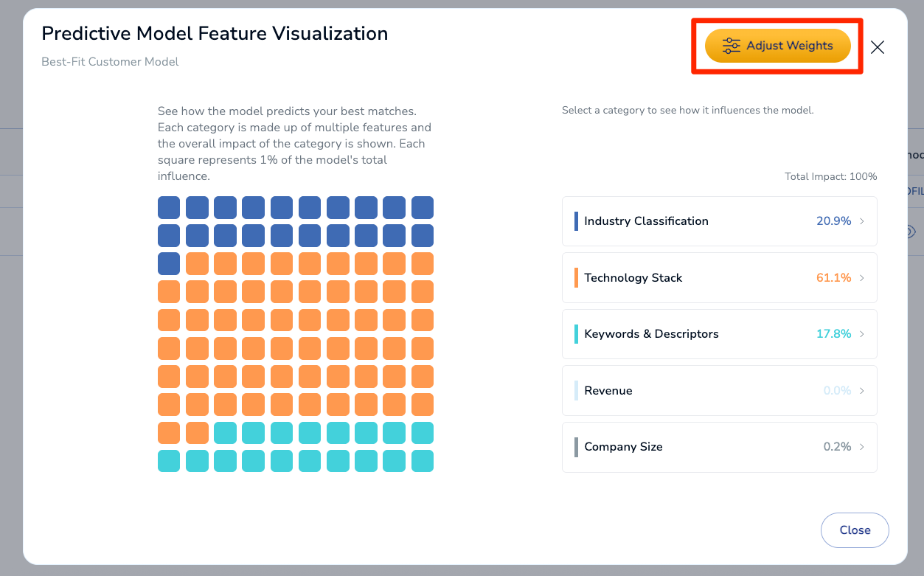This screenshot has width=924, height=576.
Task: Select the Keywords & Descriptors row
Action: pos(720,334)
